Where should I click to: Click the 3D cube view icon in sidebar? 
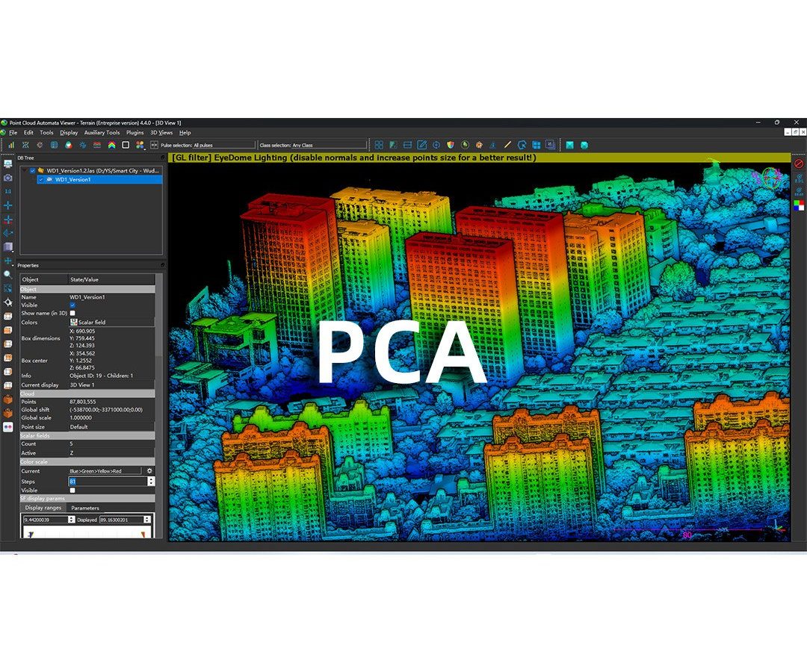pos(7,247)
